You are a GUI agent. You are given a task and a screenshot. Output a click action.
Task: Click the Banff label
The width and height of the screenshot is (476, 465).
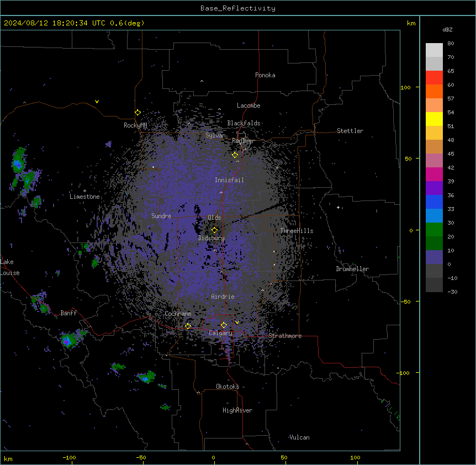coord(68,313)
